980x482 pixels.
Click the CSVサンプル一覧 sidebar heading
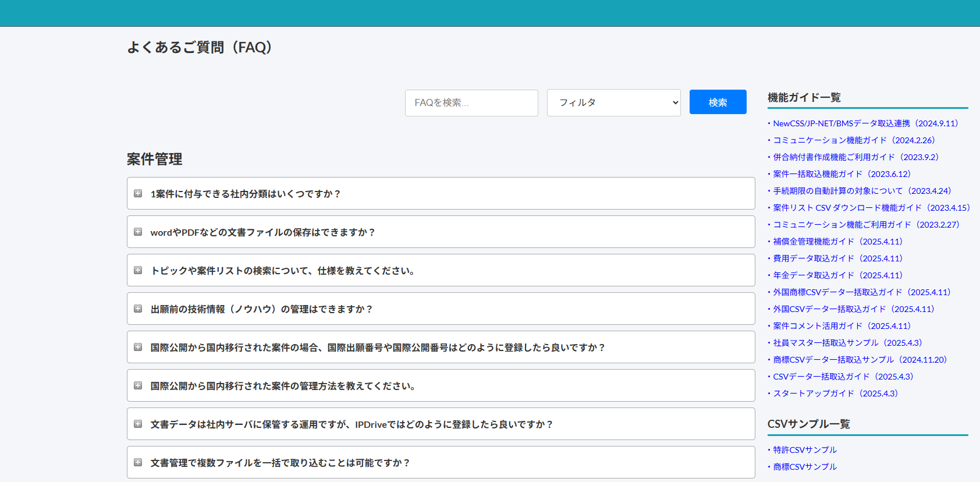pos(809,424)
